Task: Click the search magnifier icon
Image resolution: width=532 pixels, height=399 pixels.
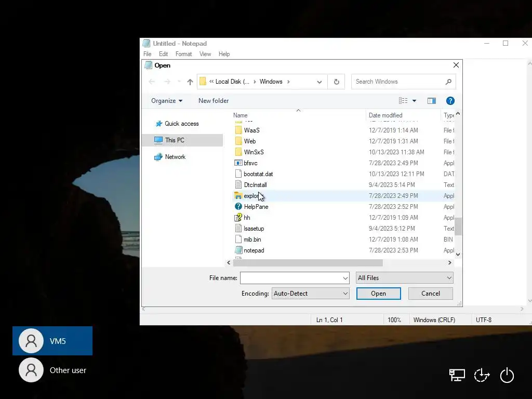Action: pos(448,82)
